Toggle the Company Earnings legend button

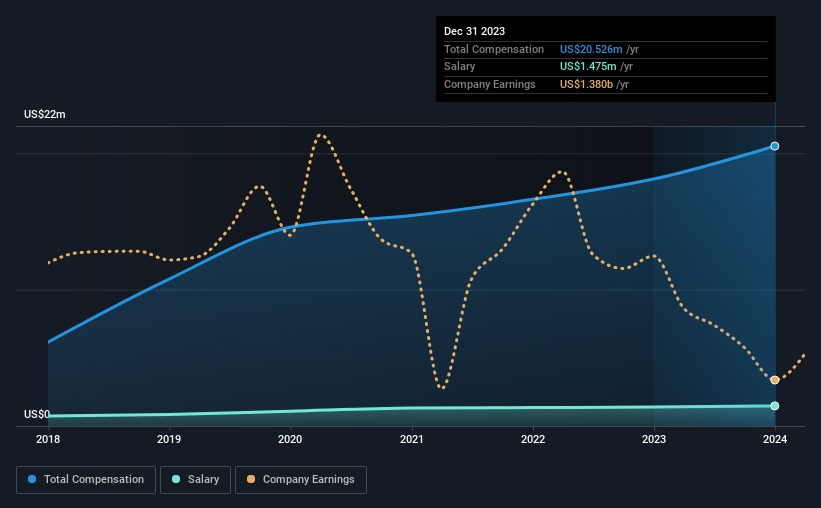point(301,480)
